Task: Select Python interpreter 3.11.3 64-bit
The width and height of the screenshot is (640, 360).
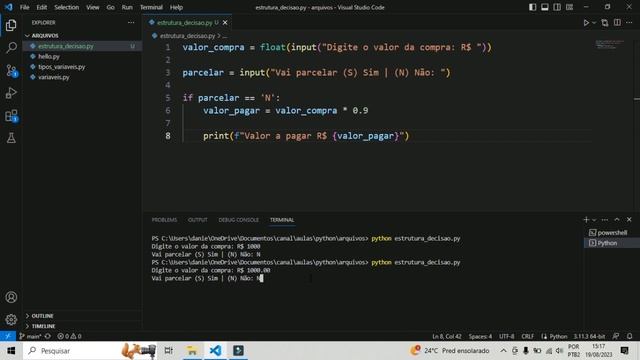Action: 589,336
